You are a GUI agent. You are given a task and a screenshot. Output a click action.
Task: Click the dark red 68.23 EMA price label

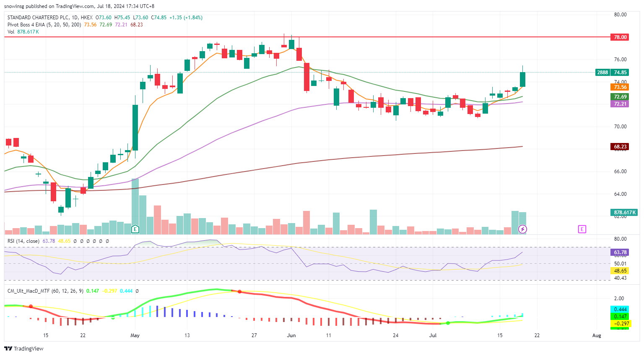click(621, 147)
